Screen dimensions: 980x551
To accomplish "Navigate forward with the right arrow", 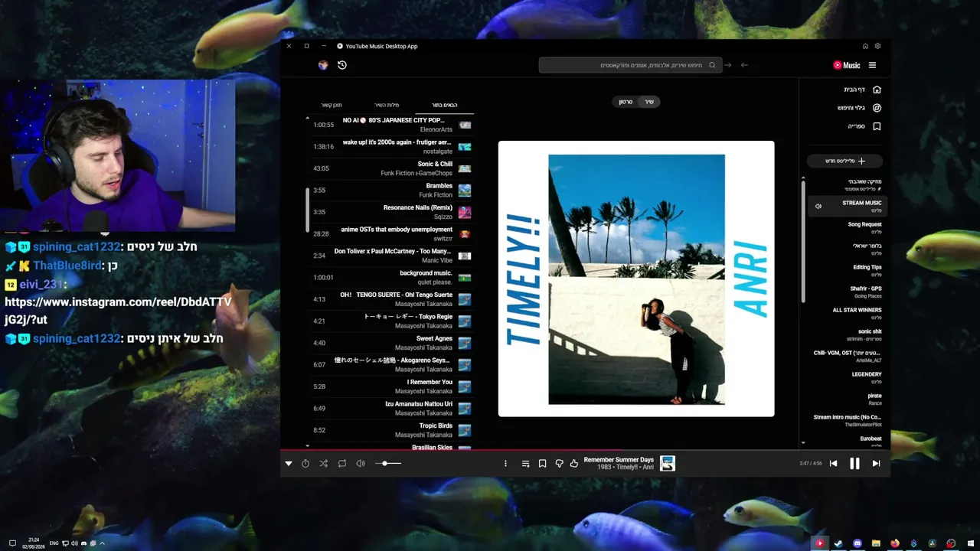I will click(728, 65).
